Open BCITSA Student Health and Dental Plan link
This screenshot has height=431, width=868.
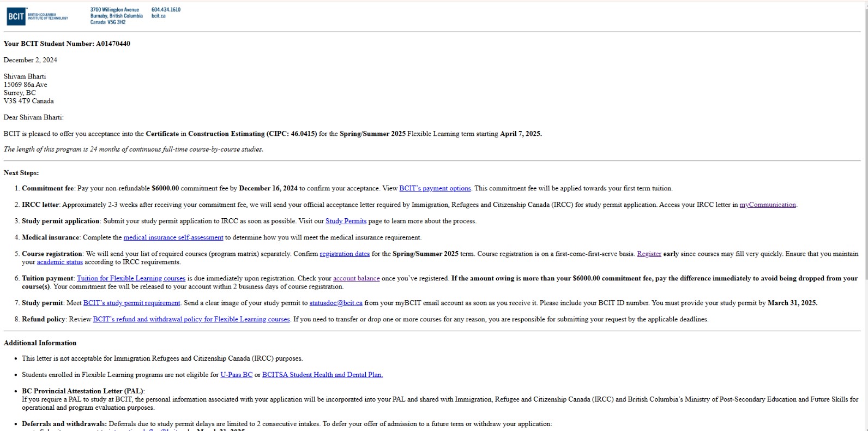323,375
